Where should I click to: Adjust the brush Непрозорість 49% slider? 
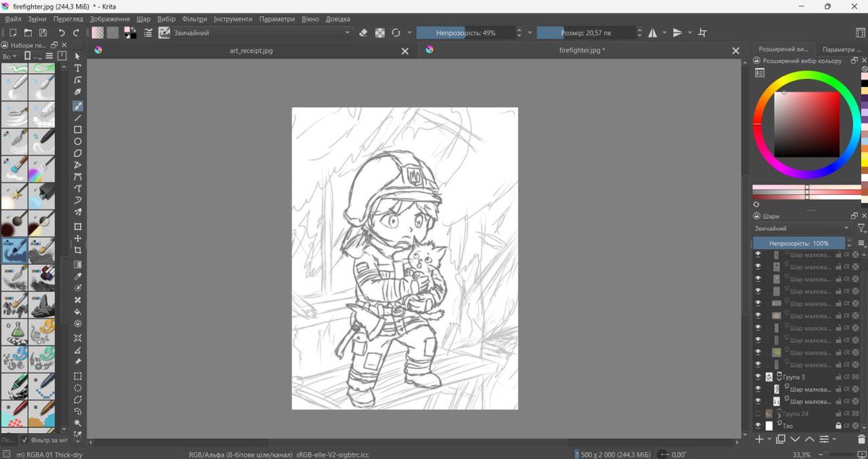point(466,33)
